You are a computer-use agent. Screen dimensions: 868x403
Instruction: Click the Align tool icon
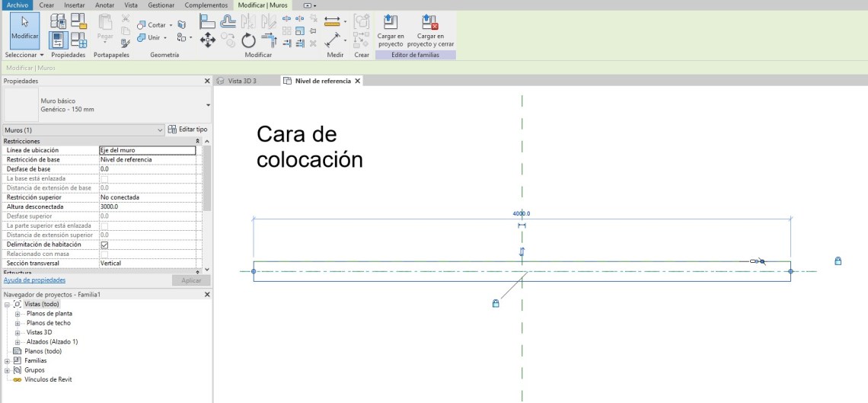(x=208, y=22)
